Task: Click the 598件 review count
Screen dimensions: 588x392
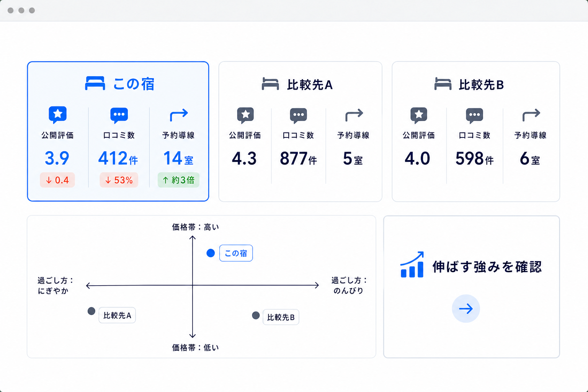Action: coord(475,158)
